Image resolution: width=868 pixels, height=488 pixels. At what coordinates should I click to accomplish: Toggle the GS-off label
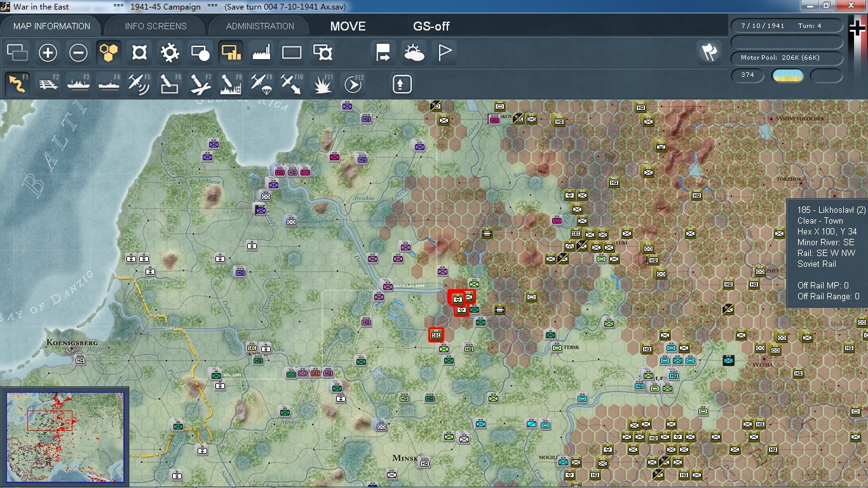point(431,26)
